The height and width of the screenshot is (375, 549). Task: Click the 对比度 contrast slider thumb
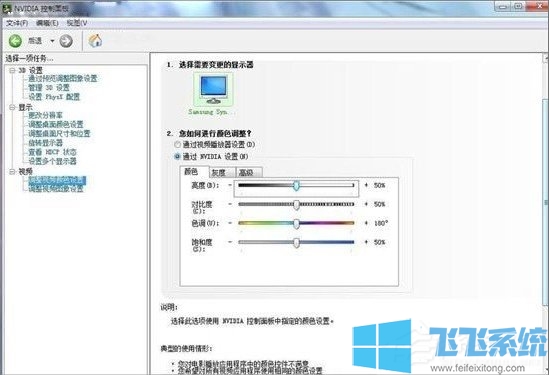point(297,205)
